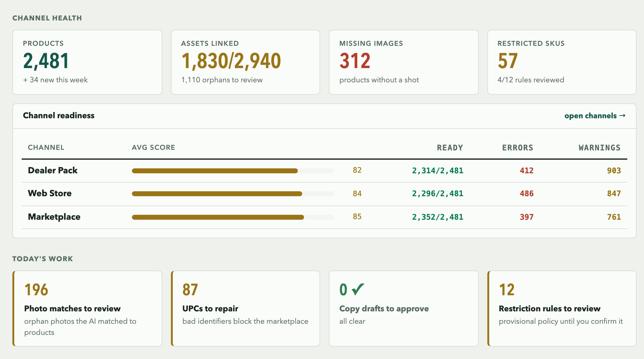
Task: Click '+ 34 new this week' text
Action: coord(55,80)
